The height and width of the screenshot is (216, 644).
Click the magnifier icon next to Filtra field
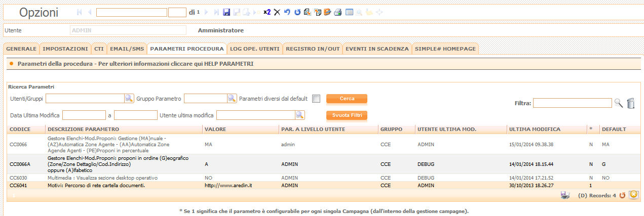[x=618, y=103]
